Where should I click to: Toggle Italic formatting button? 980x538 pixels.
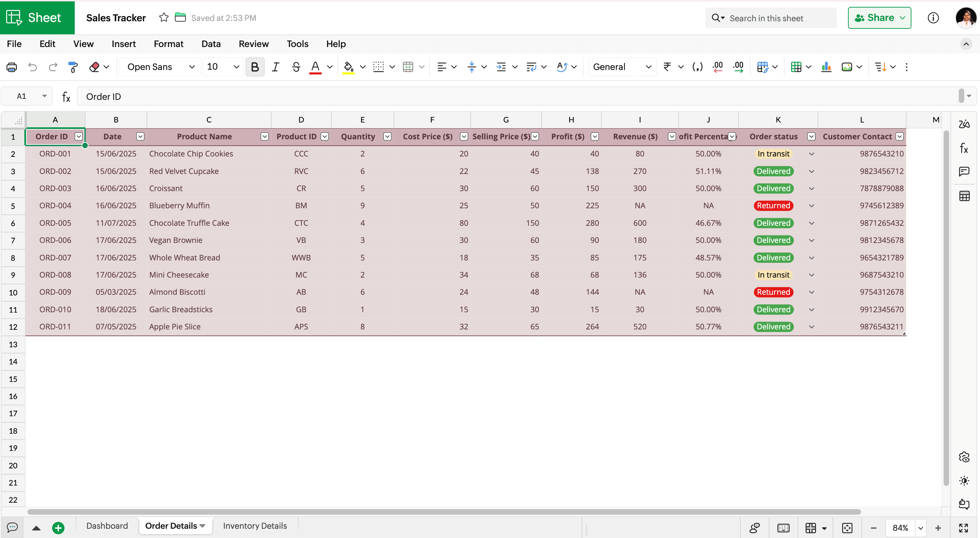(275, 67)
